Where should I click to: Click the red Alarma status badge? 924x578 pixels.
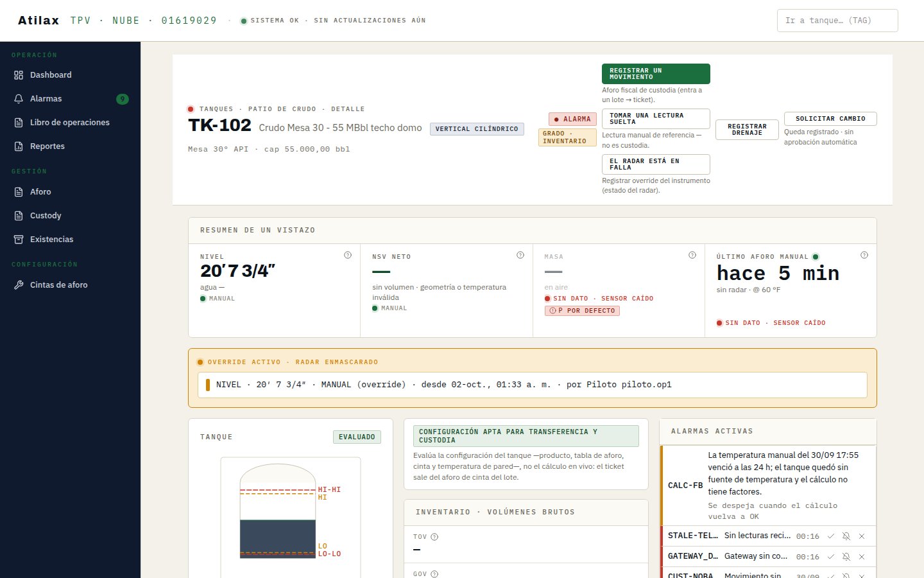tap(572, 119)
